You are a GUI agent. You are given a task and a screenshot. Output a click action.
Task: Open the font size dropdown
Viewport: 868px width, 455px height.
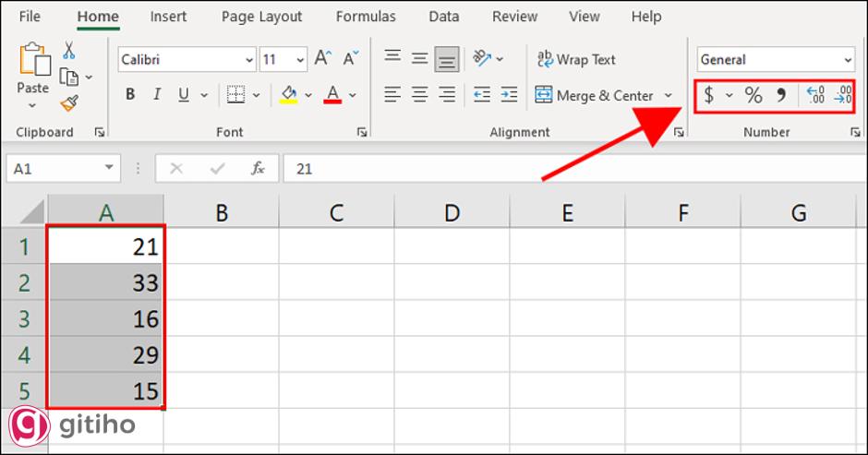301,60
